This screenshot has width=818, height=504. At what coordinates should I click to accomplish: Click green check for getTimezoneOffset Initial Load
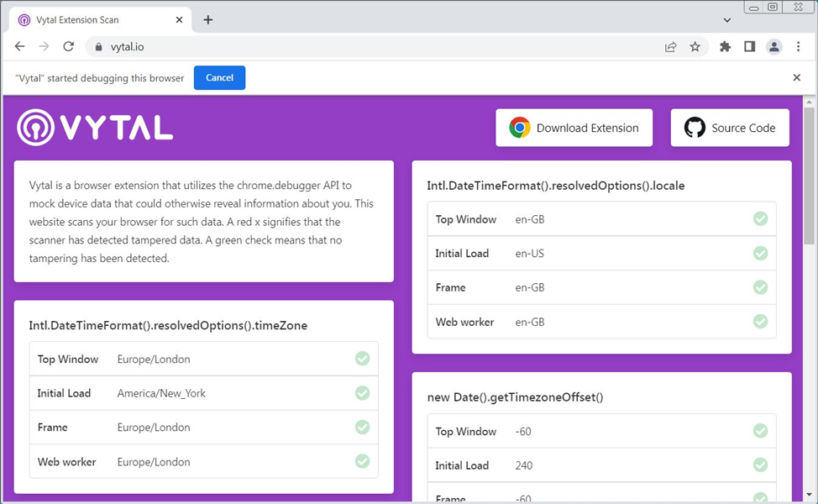click(x=761, y=465)
